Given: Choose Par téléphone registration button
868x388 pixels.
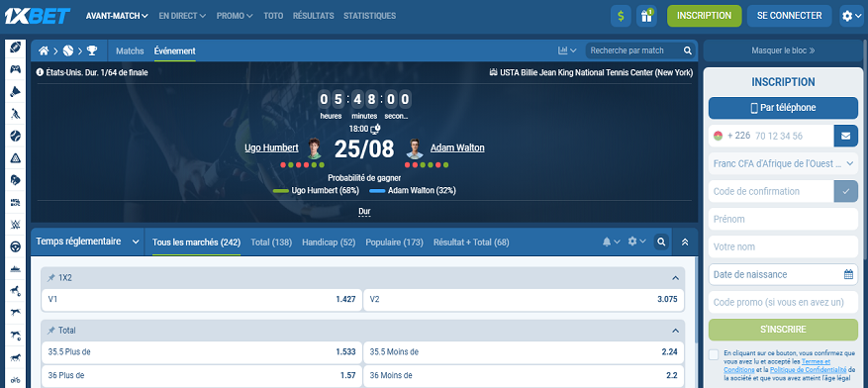Looking at the screenshot, I should (x=783, y=108).
